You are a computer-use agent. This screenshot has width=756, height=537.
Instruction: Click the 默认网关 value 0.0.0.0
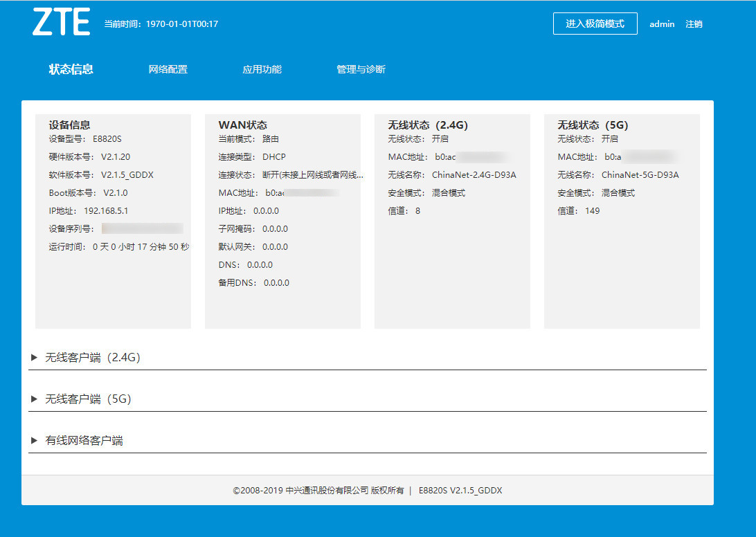275,247
